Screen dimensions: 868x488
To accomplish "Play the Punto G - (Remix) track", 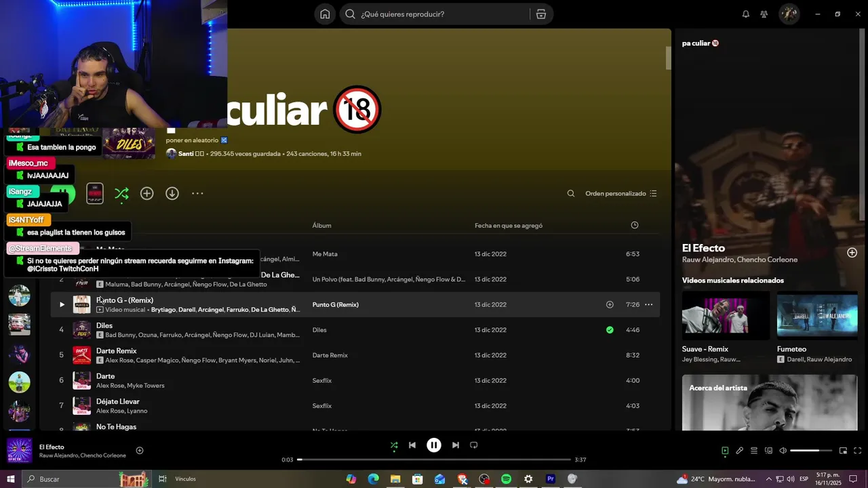I will pos(62,305).
